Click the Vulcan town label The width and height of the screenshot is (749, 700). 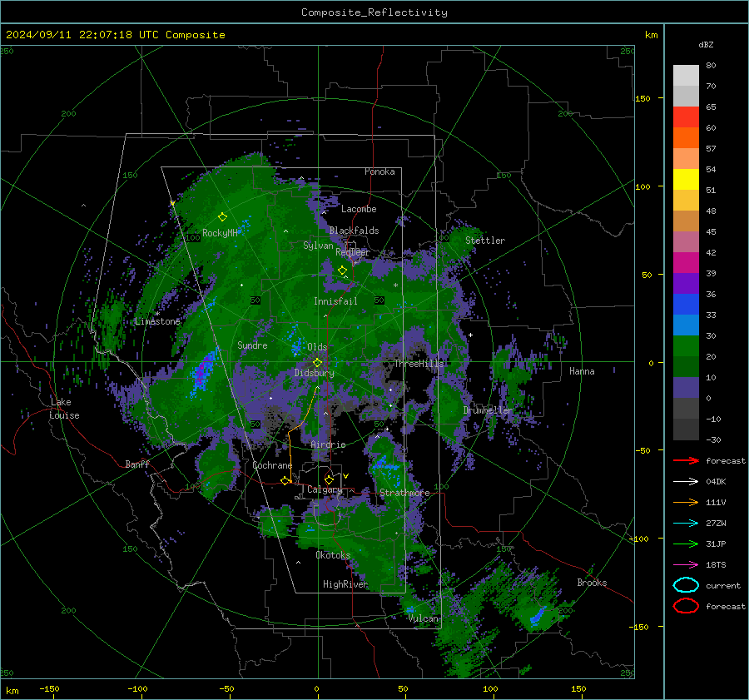tap(424, 618)
